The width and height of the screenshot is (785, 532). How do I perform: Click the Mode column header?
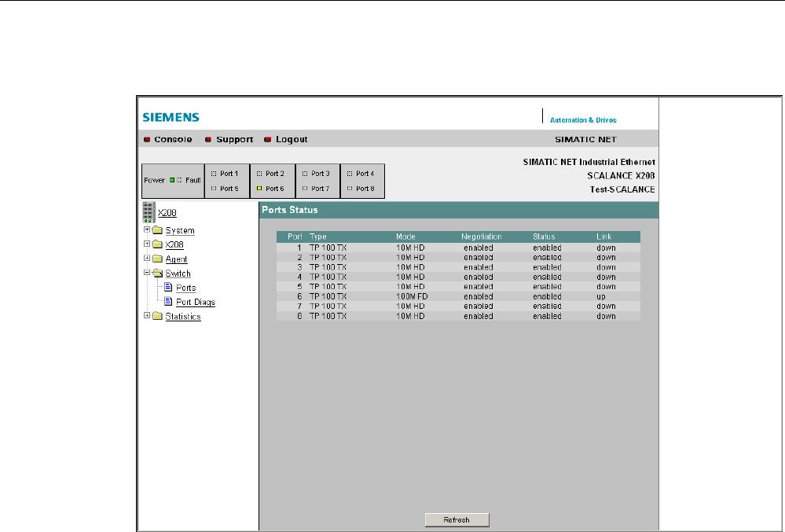[x=405, y=237]
